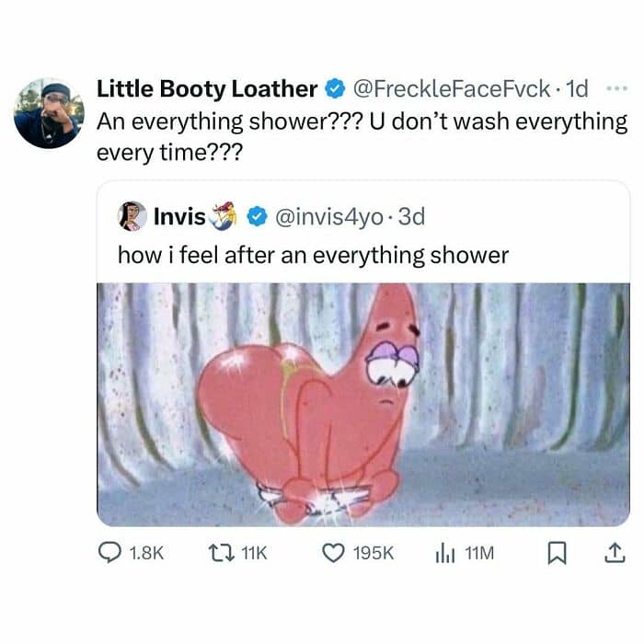Open view analytics bar chart icon

pos(446,553)
